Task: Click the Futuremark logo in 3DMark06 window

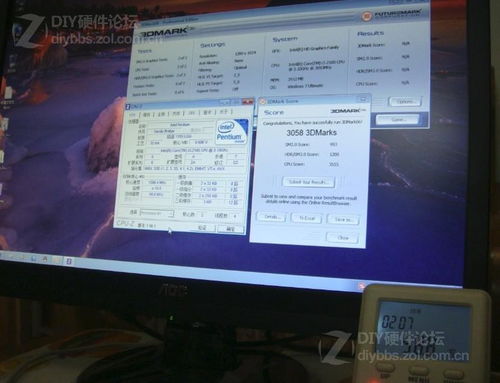Action: coord(392,14)
